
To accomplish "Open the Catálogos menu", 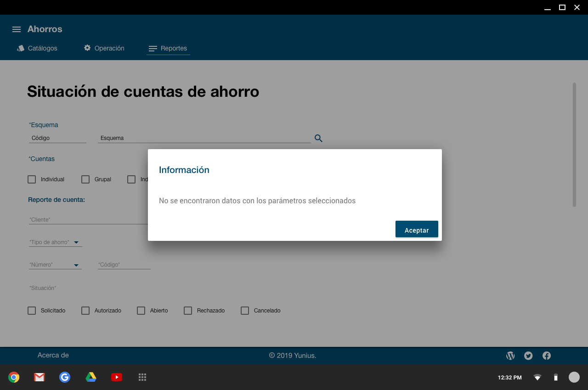I will click(37, 48).
